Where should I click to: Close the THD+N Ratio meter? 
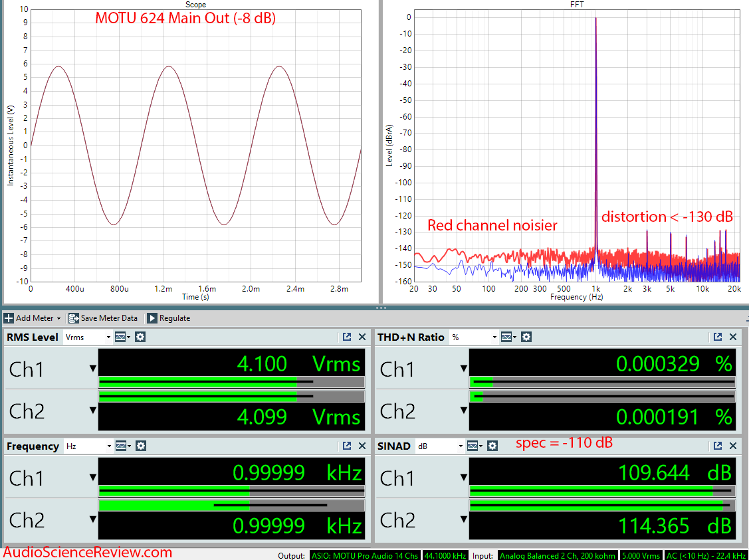tap(733, 337)
